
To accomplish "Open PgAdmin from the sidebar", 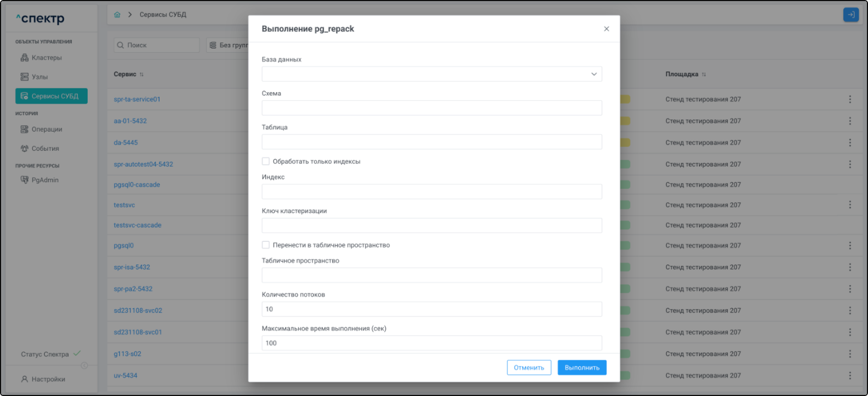I will click(45, 180).
